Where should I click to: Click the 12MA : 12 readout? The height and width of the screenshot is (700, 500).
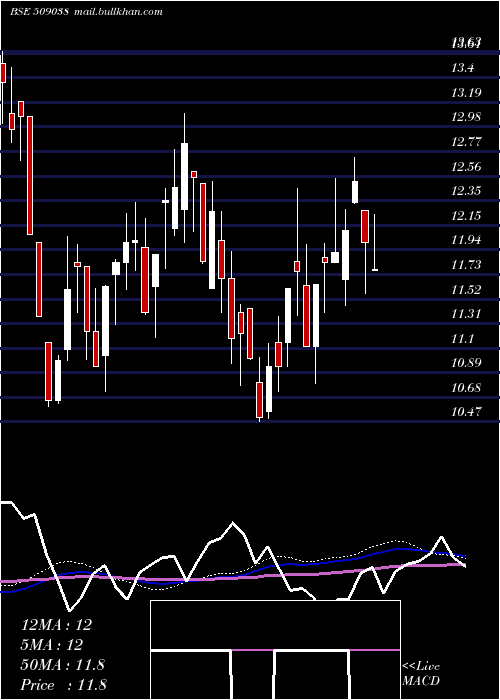(56, 625)
